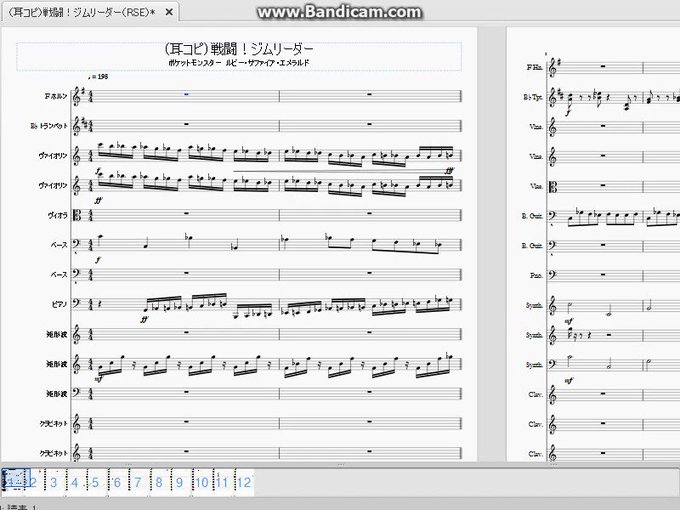Image resolution: width=680 pixels, height=510 pixels.
Task: Jump to page 4 in the navigator
Action: tap(75, 482)
